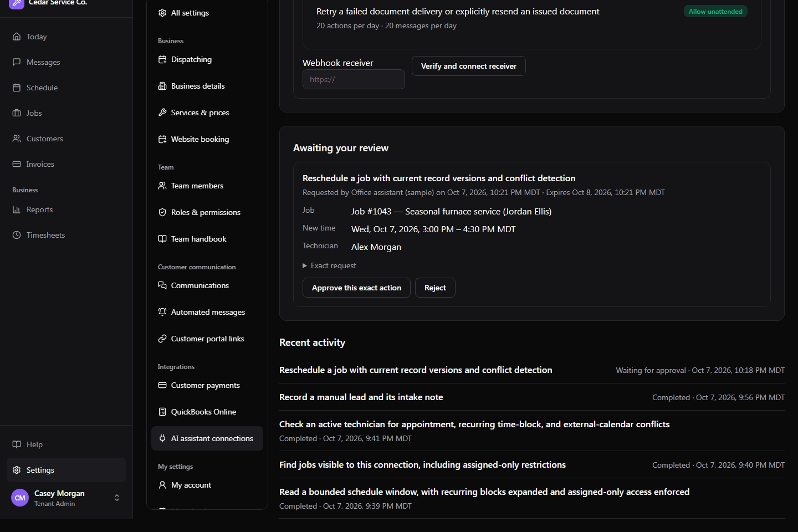The width and height of the screenshot is (798, 532).
Task: Approve this exact action
Action: click(356, 288)
